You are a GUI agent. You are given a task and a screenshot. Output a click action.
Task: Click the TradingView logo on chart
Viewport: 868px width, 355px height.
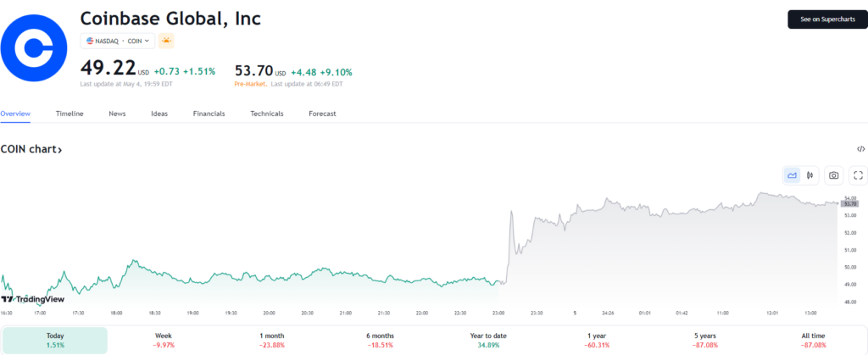click(x=32, y=299)
